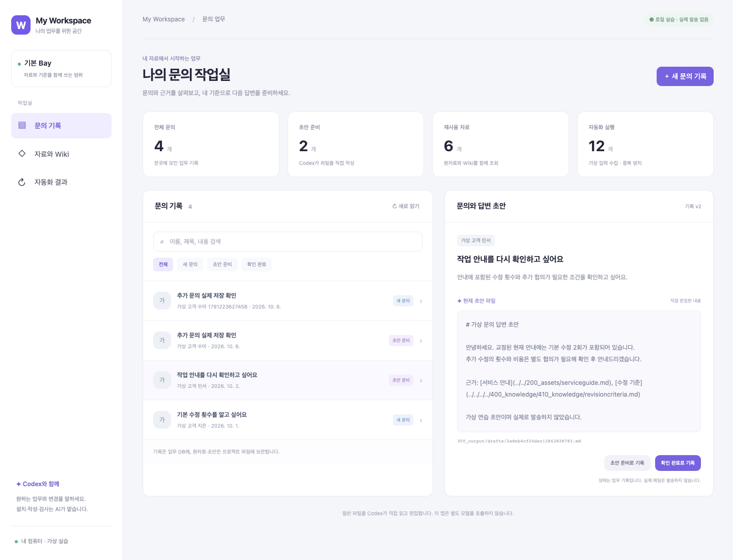Select the 초안 준비 filter chip under the search field

point(222,264)
